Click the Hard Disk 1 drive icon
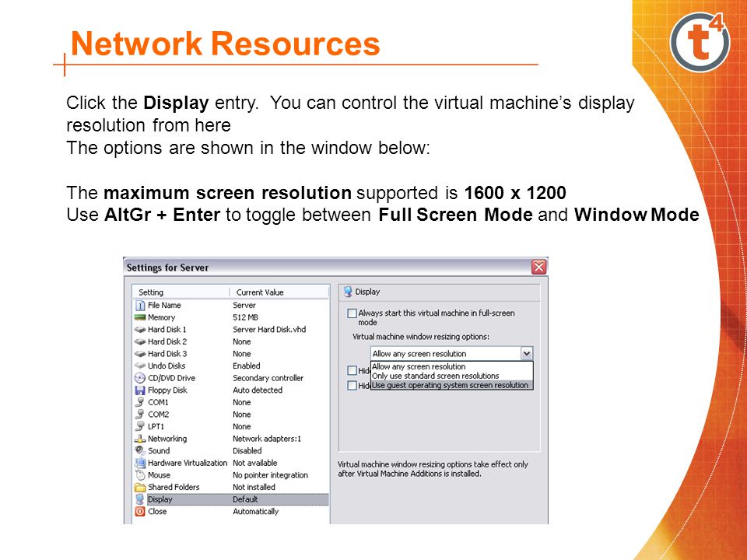 point(140,330)
